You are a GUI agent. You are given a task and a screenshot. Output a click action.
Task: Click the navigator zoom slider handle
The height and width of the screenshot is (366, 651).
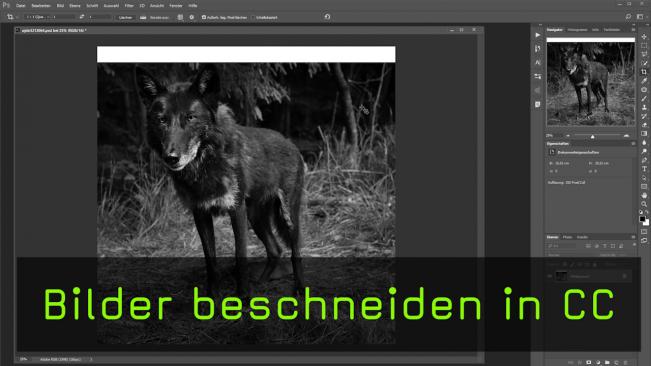592,136
